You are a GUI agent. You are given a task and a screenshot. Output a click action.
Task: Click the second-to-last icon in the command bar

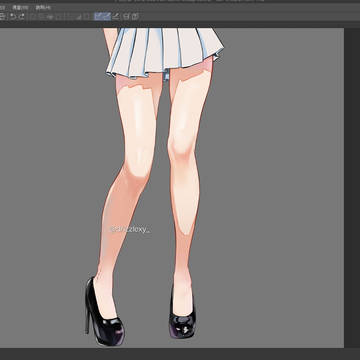[126, 16]
